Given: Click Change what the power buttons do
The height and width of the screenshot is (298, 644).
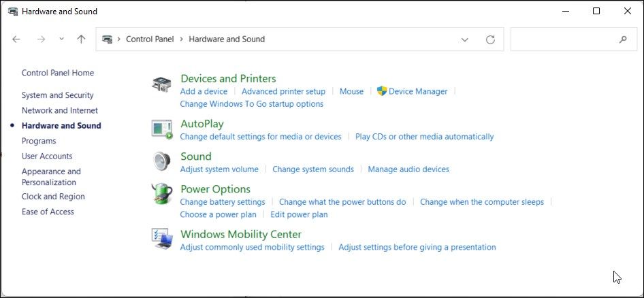Looking at the screenshot, I should click(x=342, y=202).
